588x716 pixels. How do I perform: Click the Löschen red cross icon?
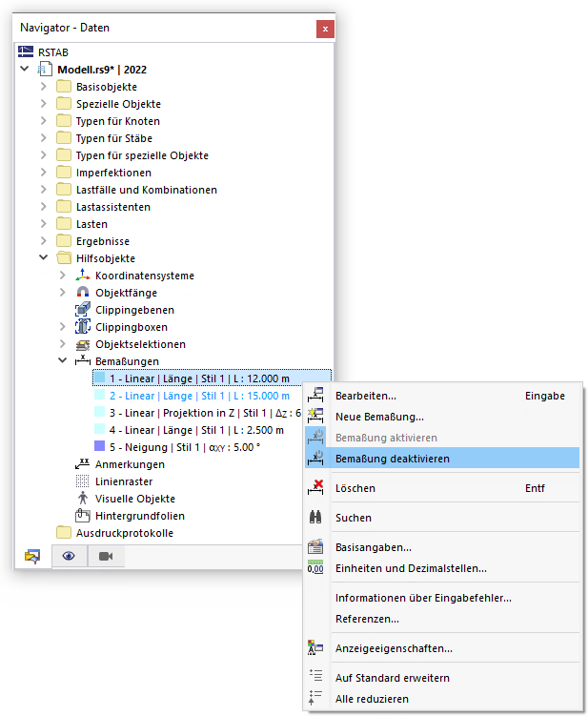[315, 488]
